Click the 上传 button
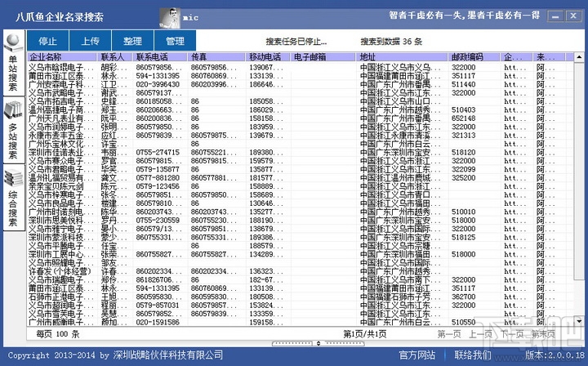 pos(90,41)
